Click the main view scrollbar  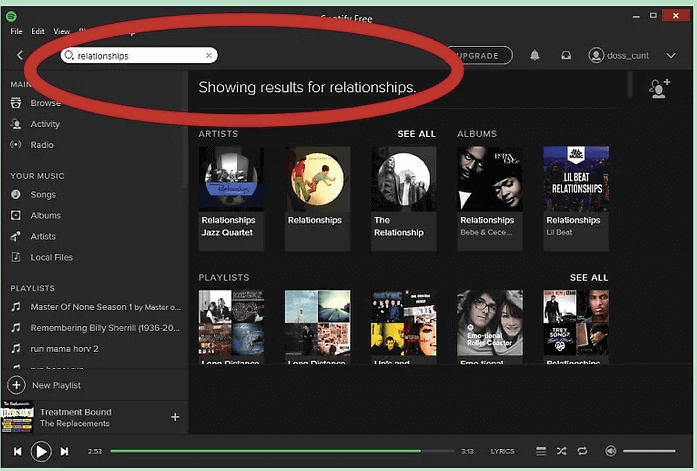[x=629, y=84]
